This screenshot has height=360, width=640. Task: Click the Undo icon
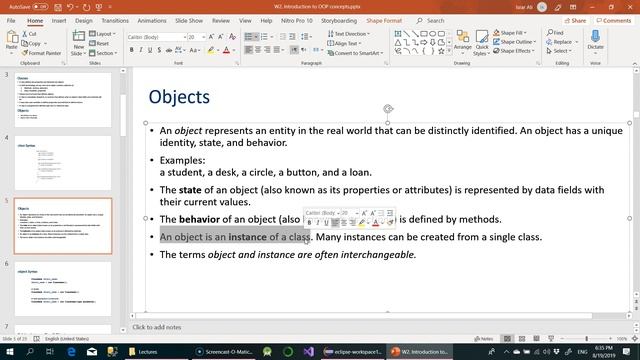[70, 7]
